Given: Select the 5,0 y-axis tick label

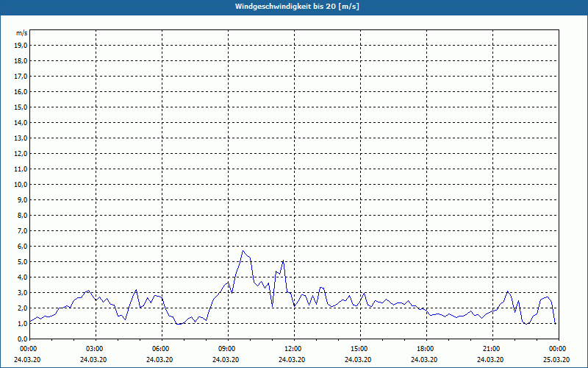Looking at the screenshot, I should (22, 261).
